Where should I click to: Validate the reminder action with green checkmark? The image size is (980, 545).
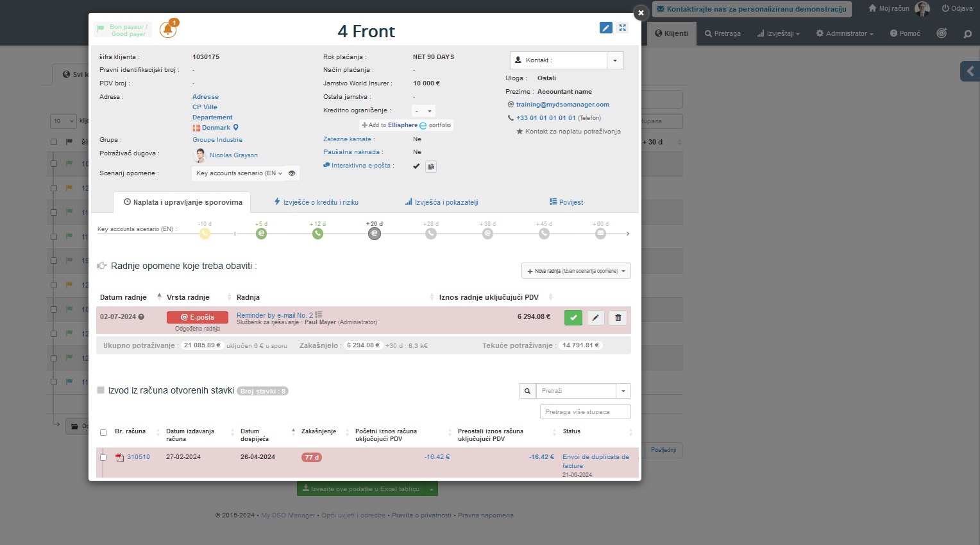pyautogui.click(x=573, y=317)
